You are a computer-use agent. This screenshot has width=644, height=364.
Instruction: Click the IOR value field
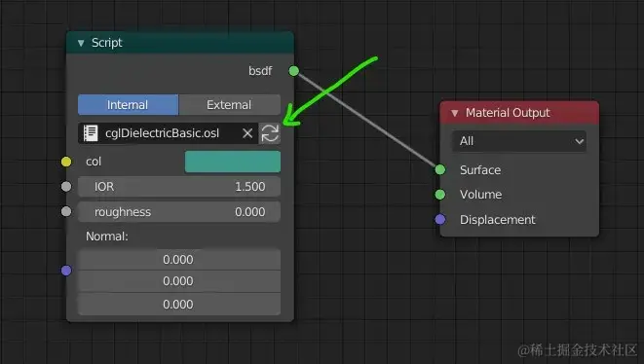pos(179,187)
